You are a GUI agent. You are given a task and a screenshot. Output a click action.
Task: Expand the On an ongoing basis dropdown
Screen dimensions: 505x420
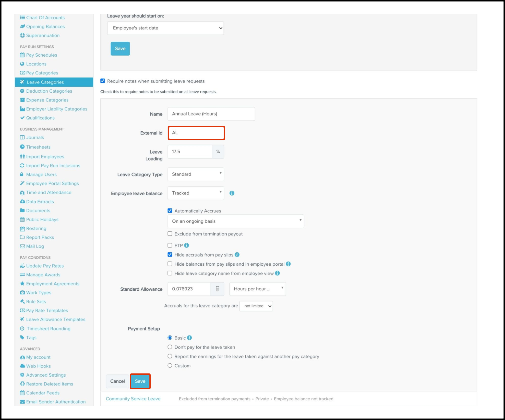(x=236, y=221)
